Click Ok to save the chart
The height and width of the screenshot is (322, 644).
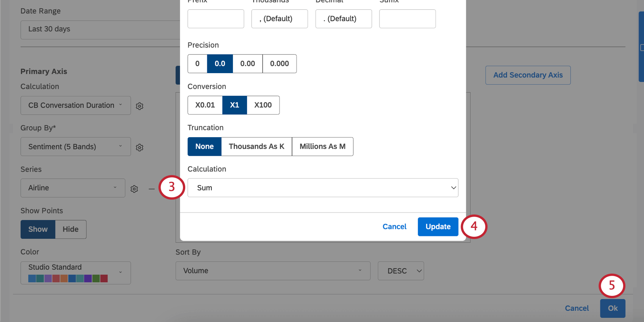(612, 308)
